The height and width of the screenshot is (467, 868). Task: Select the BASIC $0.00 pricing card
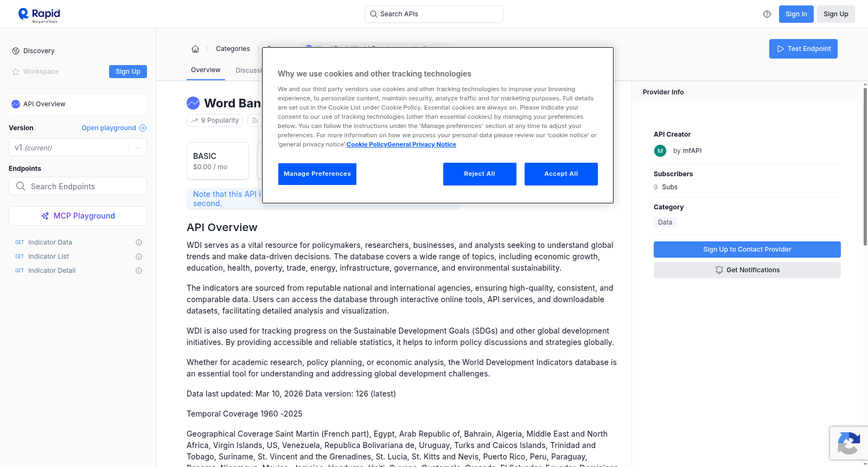click(x=218, y=161)
